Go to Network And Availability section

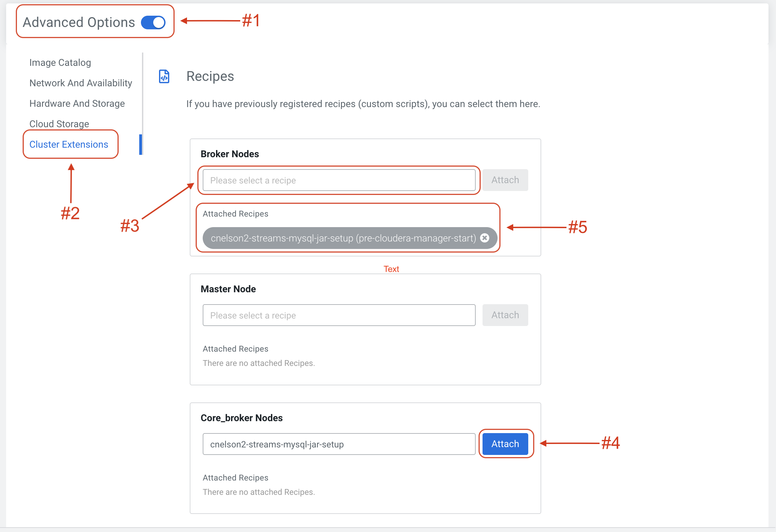(x=81, y=83)
